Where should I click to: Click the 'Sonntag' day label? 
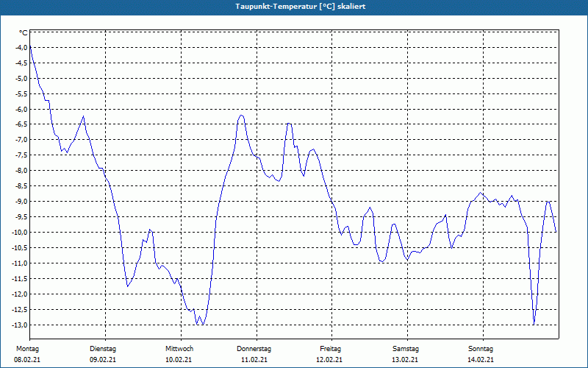(x=481, y=349)
